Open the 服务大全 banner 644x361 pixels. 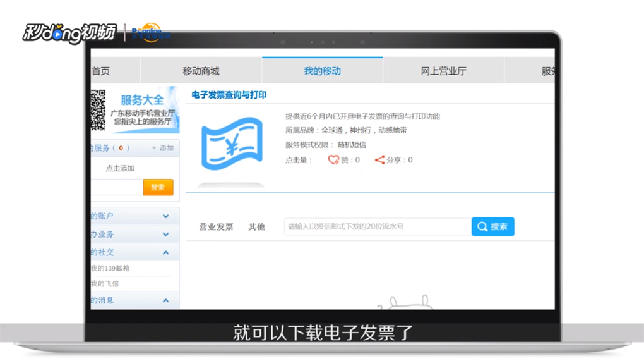point(142,110)
